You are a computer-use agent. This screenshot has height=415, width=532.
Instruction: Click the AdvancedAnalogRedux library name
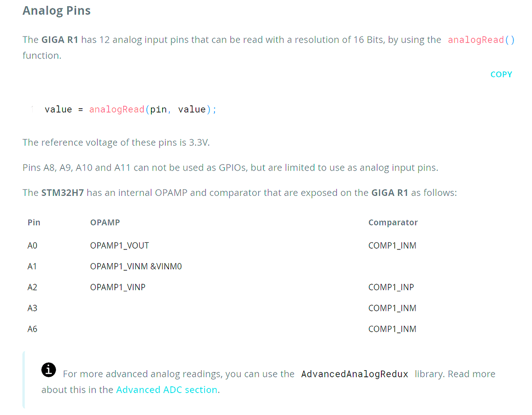[x=354, y=374]
